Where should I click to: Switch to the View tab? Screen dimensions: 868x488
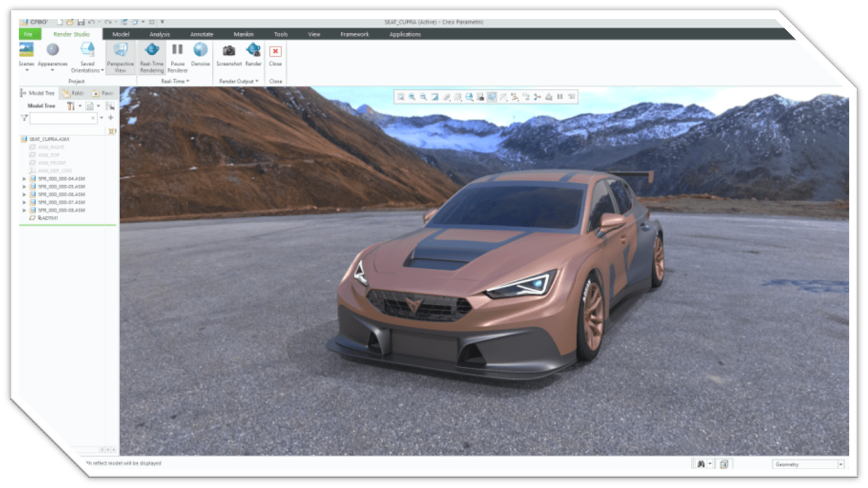[314, 34]
